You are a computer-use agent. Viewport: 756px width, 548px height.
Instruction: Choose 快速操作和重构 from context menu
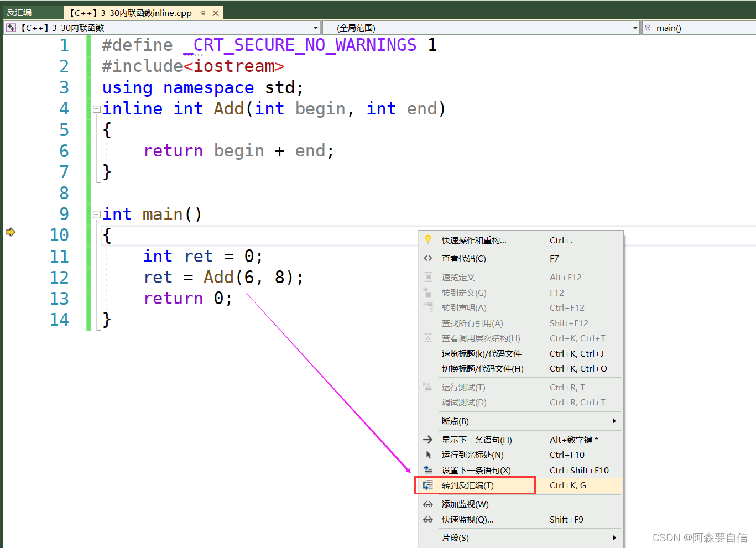(520, 240)
